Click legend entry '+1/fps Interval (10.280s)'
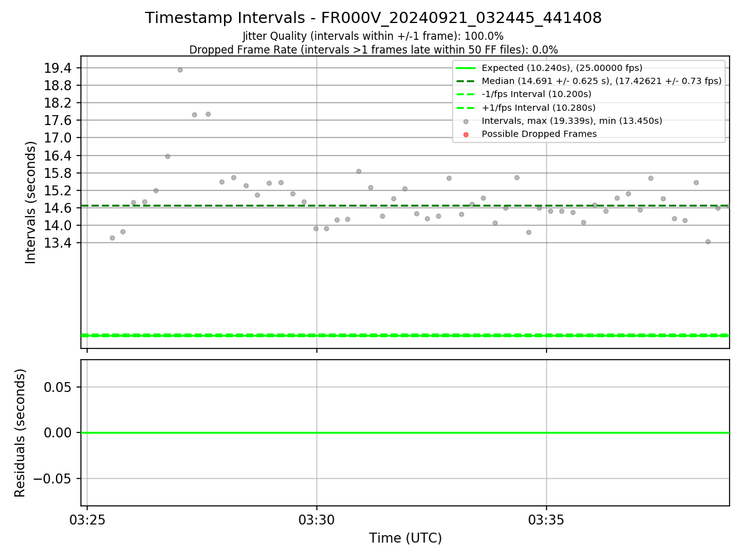This screenshot has width=747, height=560. coord(538,108)
